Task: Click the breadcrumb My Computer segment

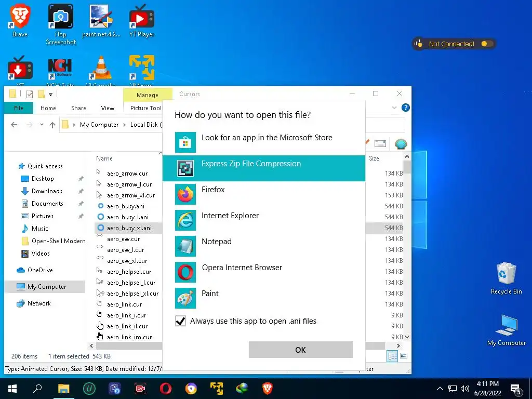Action: point(99,125)
